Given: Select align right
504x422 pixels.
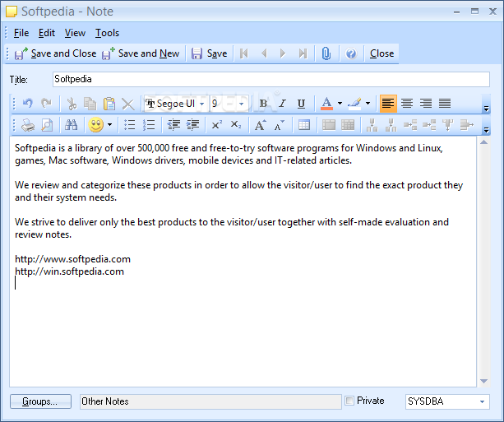Looking at the screenshot, I should click(426, 104).
